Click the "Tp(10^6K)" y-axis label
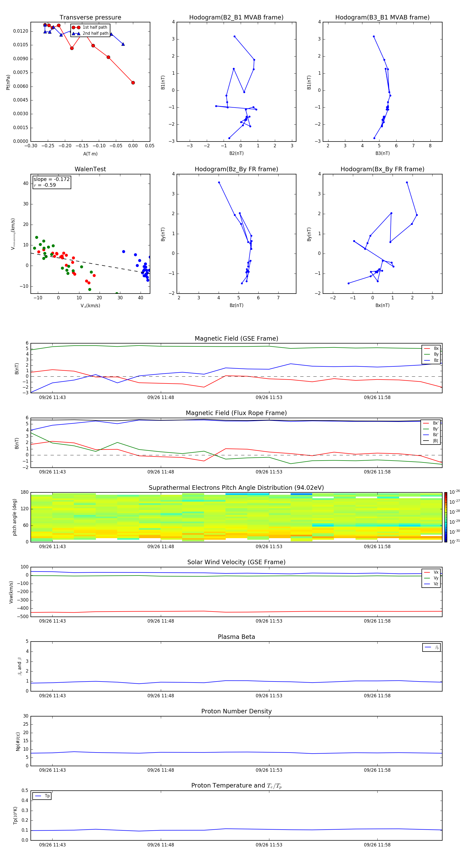Viewport: 473px width, 868px height. pyautogui.click(x=15, y=815)
